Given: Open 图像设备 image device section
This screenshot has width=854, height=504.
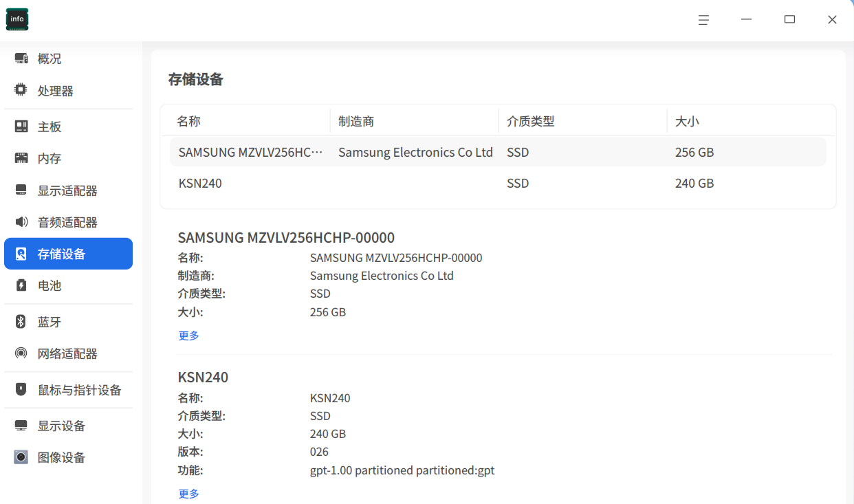Looking at the screenshot, I should coord(68,457).
